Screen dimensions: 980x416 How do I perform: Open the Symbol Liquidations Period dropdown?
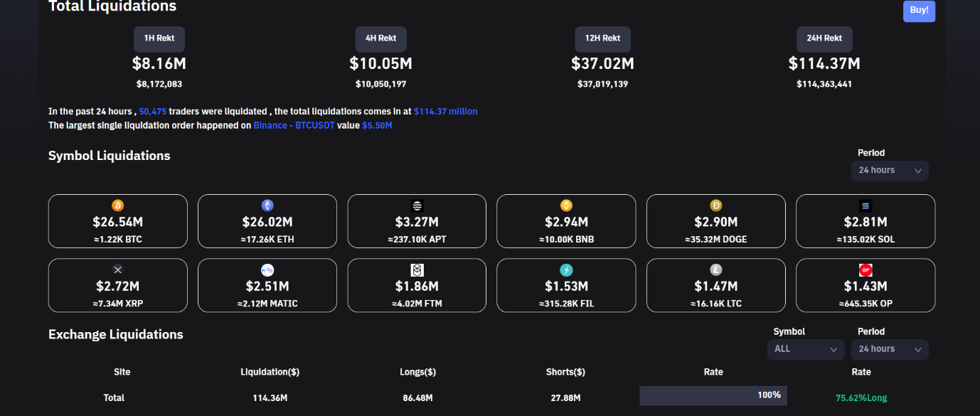coord(890,171)
